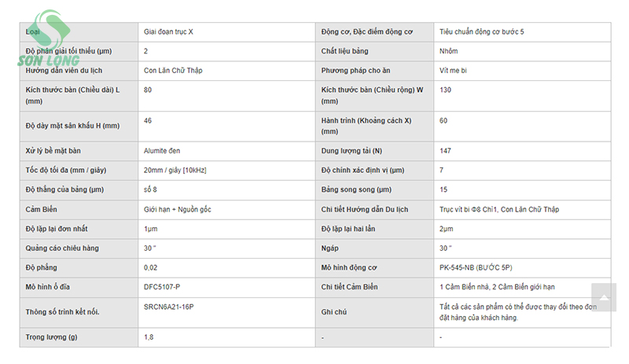The image size is (629, 364).
Task: Click the '1 Cảm Biến nhà' sensor detail text
Action: click(464, 287)
